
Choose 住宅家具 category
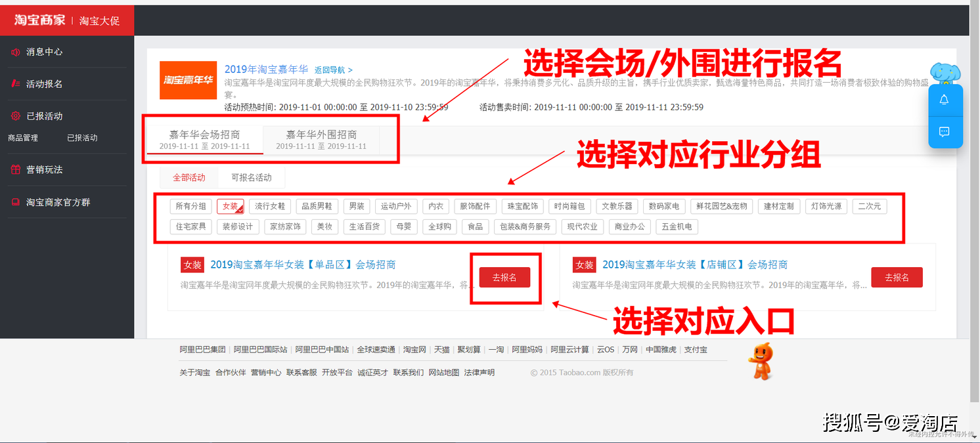pyautogui.click(x=190, y=226)
